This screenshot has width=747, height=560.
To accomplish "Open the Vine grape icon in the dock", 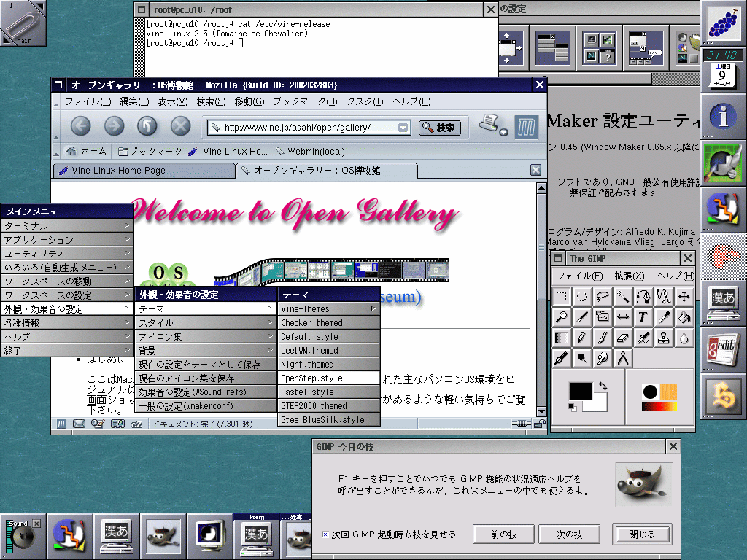I will (x=723, y=23).
